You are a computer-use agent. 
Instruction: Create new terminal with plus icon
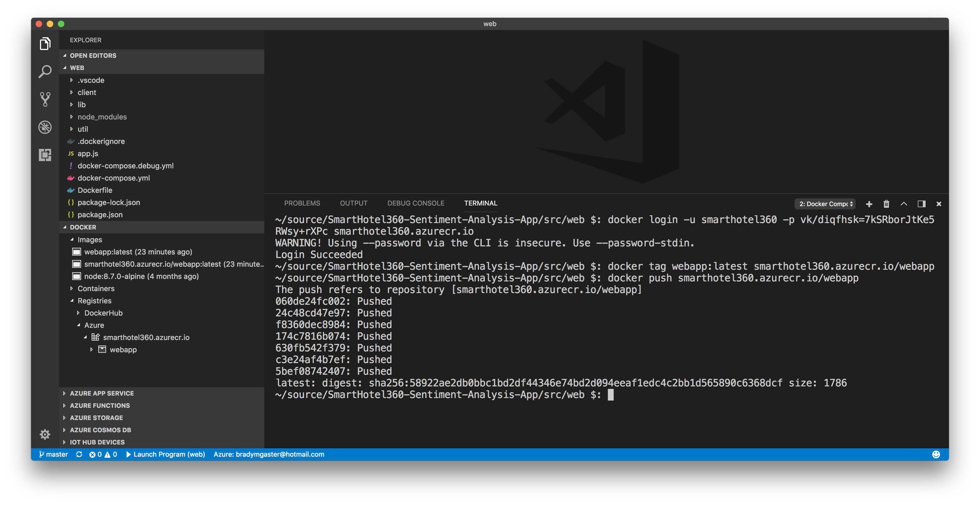(869, 204)
